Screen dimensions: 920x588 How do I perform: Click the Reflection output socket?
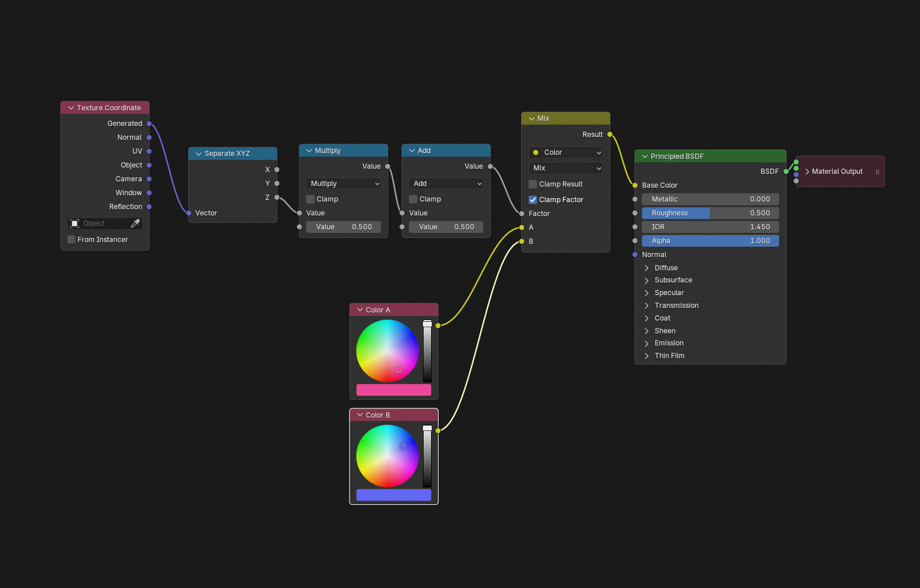(x=149, y=207)
